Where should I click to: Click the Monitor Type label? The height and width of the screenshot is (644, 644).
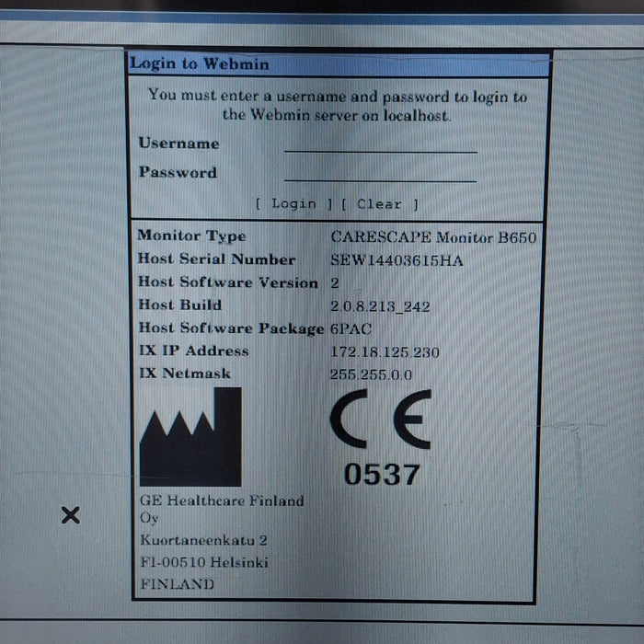pos(191,236)
